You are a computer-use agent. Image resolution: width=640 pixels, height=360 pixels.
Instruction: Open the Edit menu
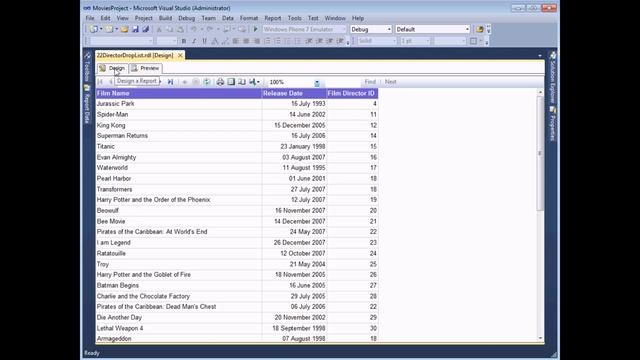click(105, 18)
